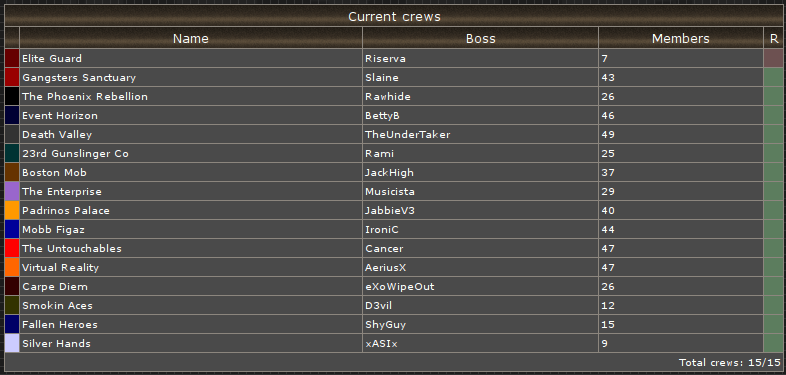The width and height of the screenshot is (786, 375).
Task: Select the Event Horizon crew name
Action: point(60,116)
